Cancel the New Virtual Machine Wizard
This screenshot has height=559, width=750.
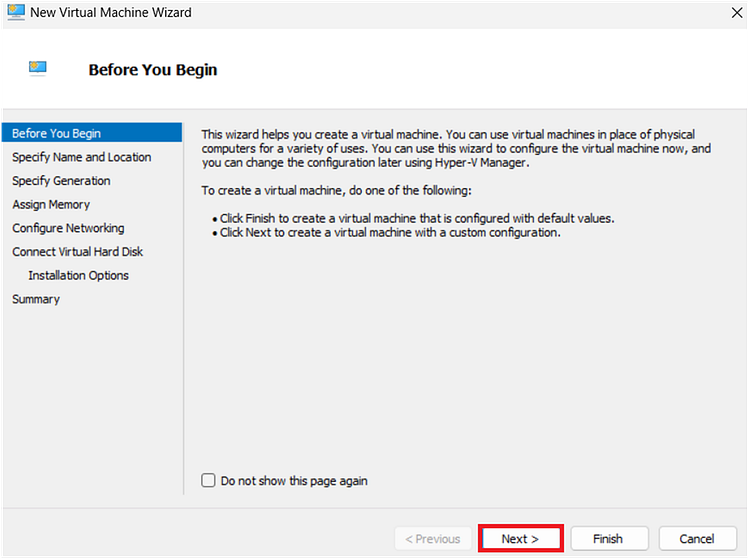(697, 539)
